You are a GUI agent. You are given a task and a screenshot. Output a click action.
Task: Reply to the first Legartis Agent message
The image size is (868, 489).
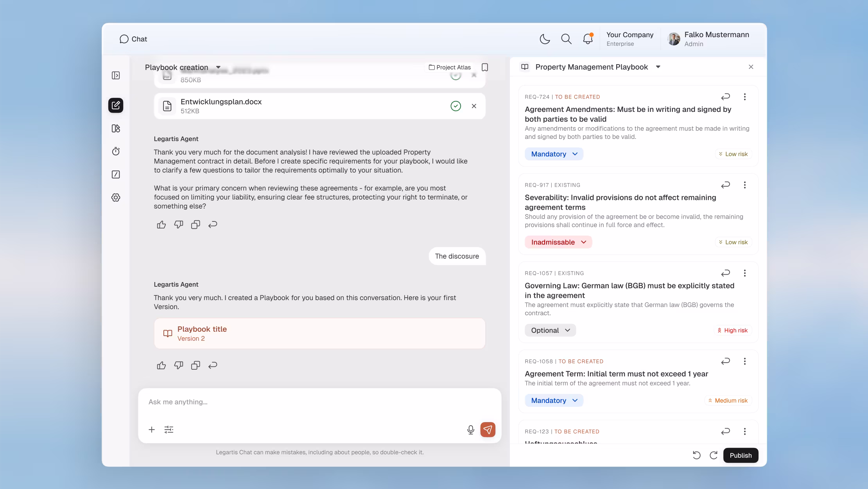click(x=213, y=225)
